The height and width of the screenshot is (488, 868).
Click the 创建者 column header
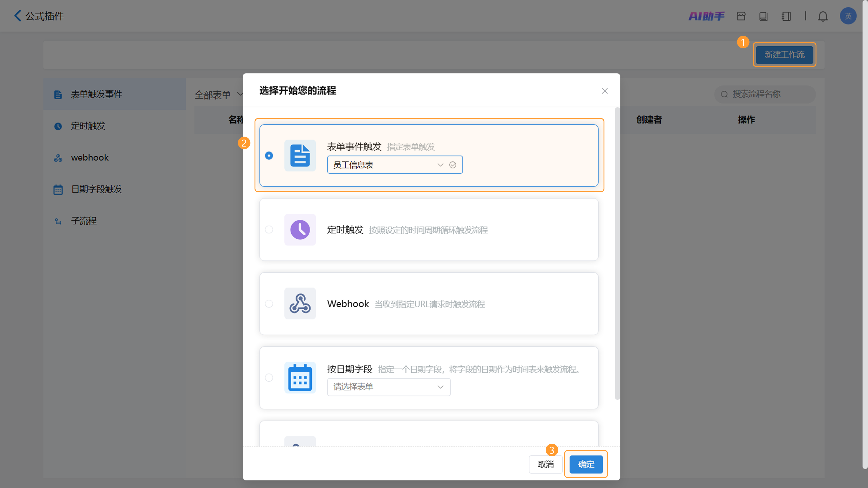pyautogui.click(x=649, y=120)
